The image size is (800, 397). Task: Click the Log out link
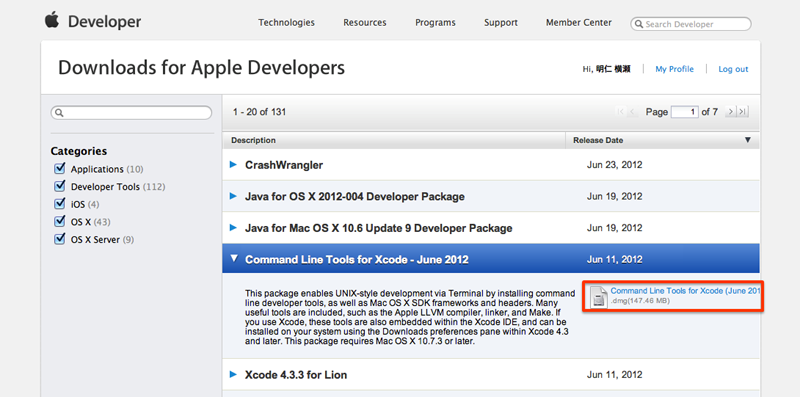(x=733, y=69)
